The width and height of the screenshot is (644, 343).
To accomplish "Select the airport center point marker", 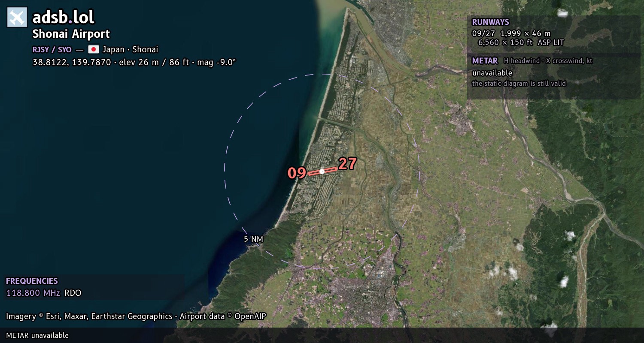I will [322, 171].
